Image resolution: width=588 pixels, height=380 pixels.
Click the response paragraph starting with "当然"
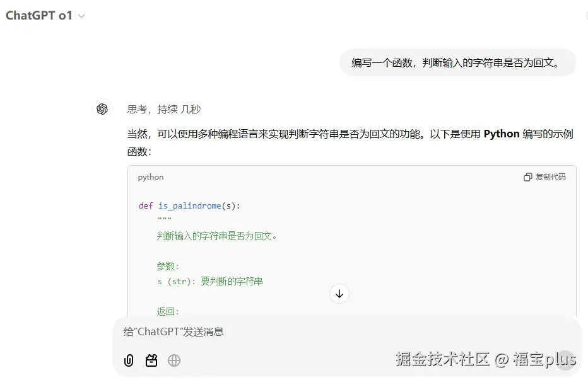click(x=350, y=143)
